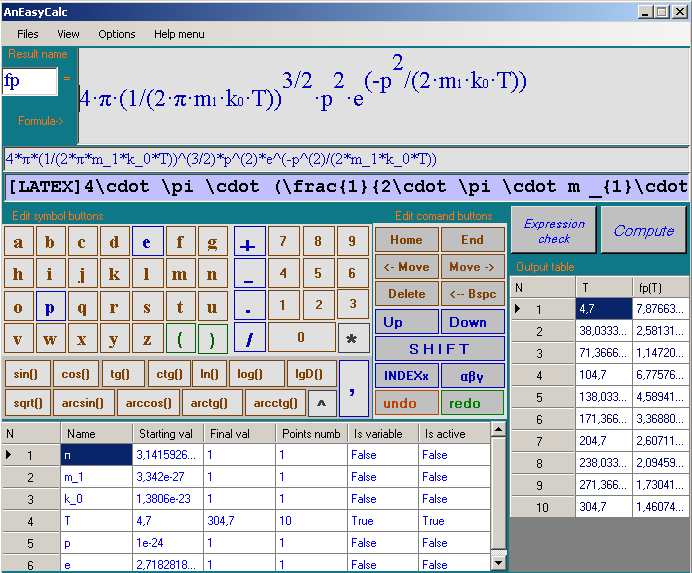
Task: Toggle the SHIFT key
Action: (439, 349)
